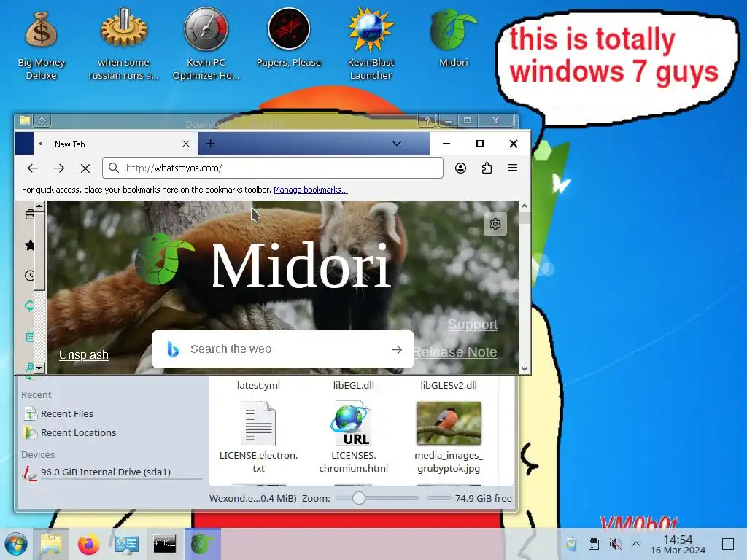Open new tab page settings gear
Image resolution: width=747 pixels, height=560 pixels.
coord(495,224)
